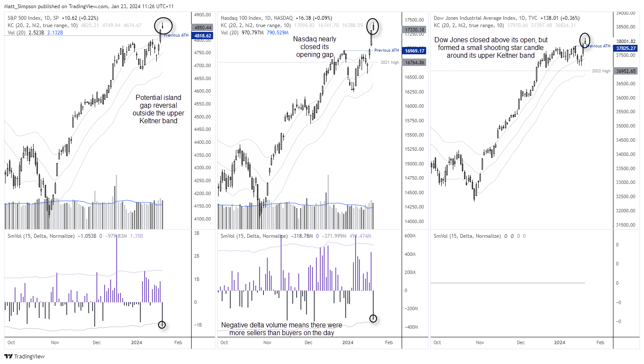644x364 pixels.
Task: Select the 'Dow Jones closed above its open' annotation
Action: 491,47
